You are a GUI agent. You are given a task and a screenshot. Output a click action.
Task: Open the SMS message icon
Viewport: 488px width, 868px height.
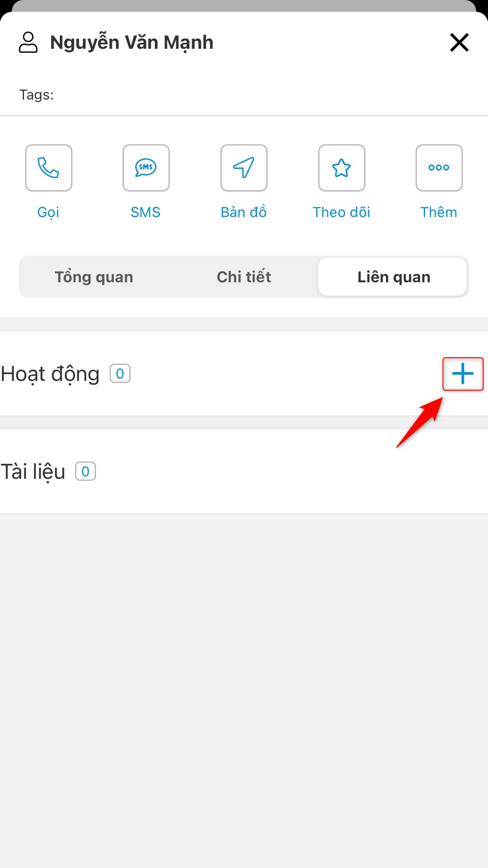point(146,168)
